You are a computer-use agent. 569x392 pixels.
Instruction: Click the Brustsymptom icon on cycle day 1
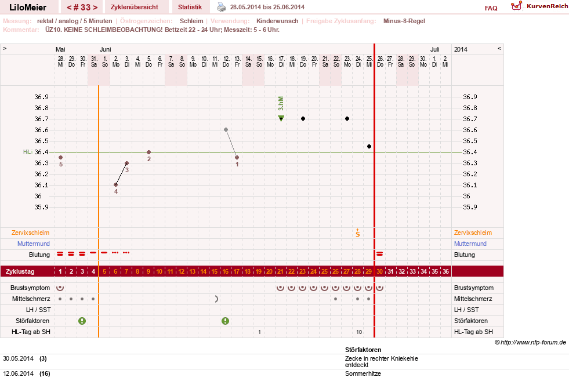click(60, 288)
